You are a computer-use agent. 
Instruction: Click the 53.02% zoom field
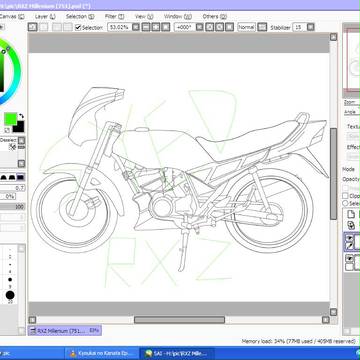point(119,27)
